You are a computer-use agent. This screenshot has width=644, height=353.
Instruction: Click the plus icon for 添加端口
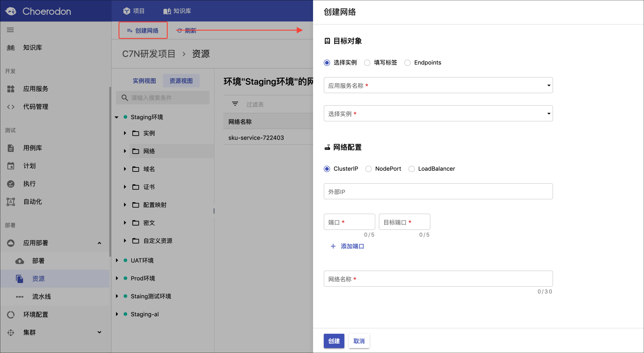333,246
